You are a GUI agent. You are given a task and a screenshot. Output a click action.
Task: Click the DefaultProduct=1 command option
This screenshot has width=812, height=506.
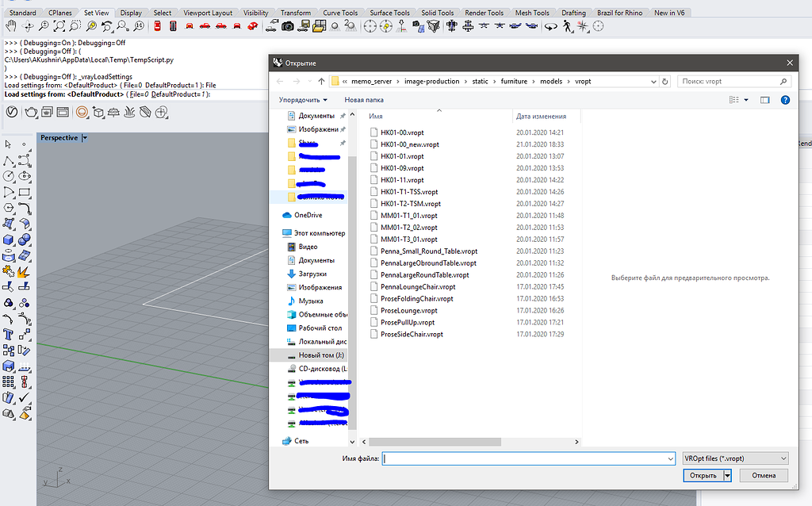[178, 94]
